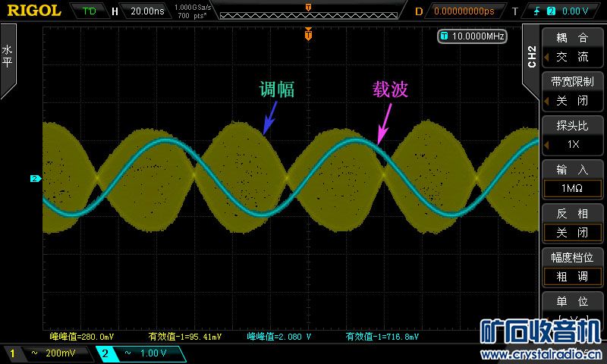Image resolution: width=607 pixels, height=364 pixels.
Task: Click the arrow beside 交流 coupling
Action: coord(546,57)
